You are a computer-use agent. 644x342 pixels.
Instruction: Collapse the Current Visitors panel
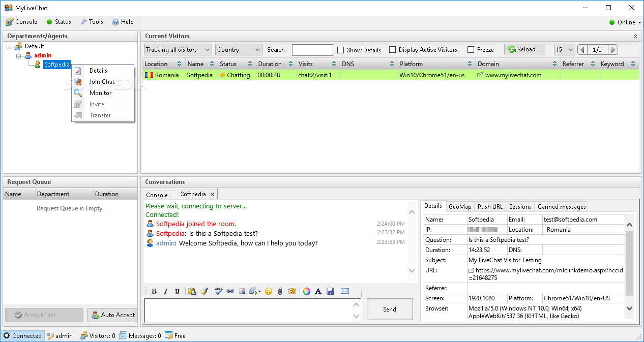point(635,37)
